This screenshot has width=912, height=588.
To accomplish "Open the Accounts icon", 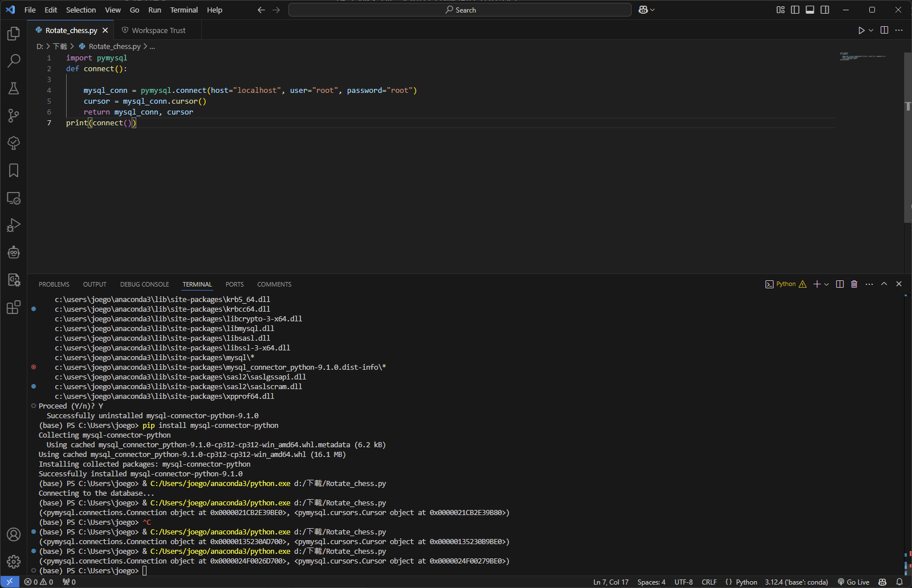I will (14, 534).
